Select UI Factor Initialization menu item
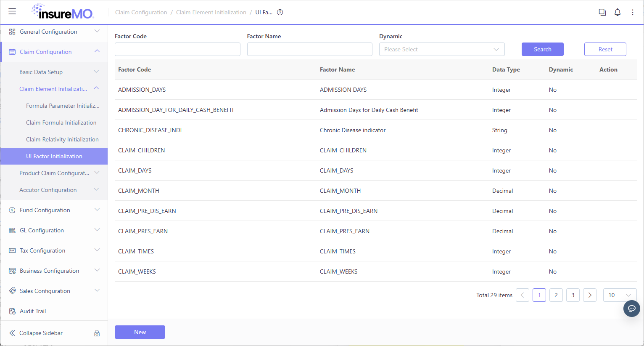Image resolution: width=644 pixels, height=346 pixels. tap(54, 156)
